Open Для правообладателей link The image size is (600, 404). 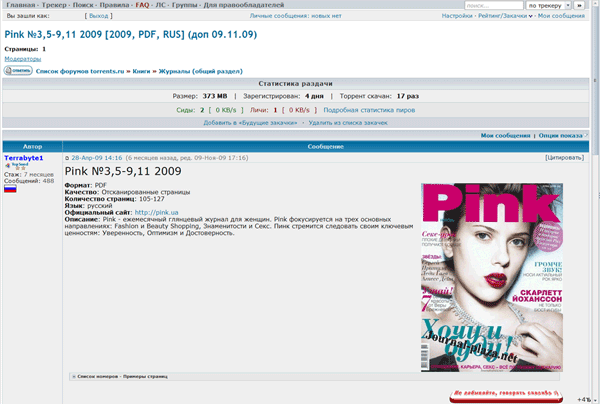[x=243, y=5]
